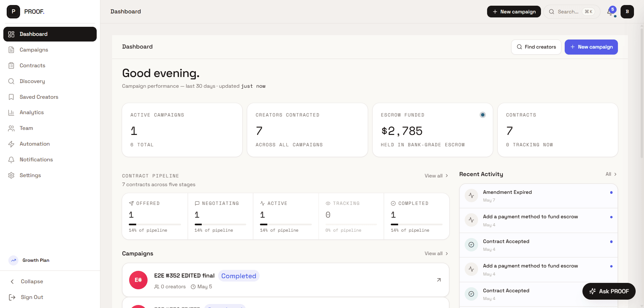
Task: Click the Offered stage progress bar
Action: click(x=155, y=224)
